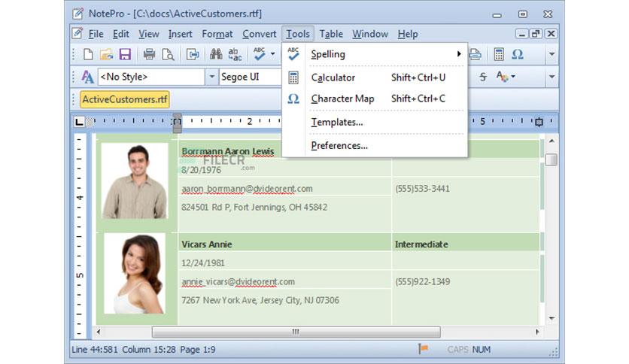
Task: Save the document with the floppy icon
Action: [x=125, y=54]
